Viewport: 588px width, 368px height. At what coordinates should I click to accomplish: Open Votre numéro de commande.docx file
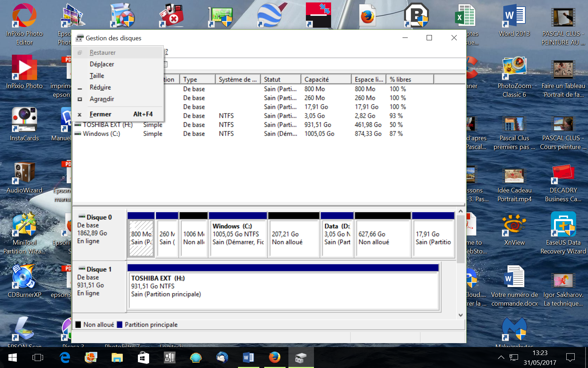[514, 286]
